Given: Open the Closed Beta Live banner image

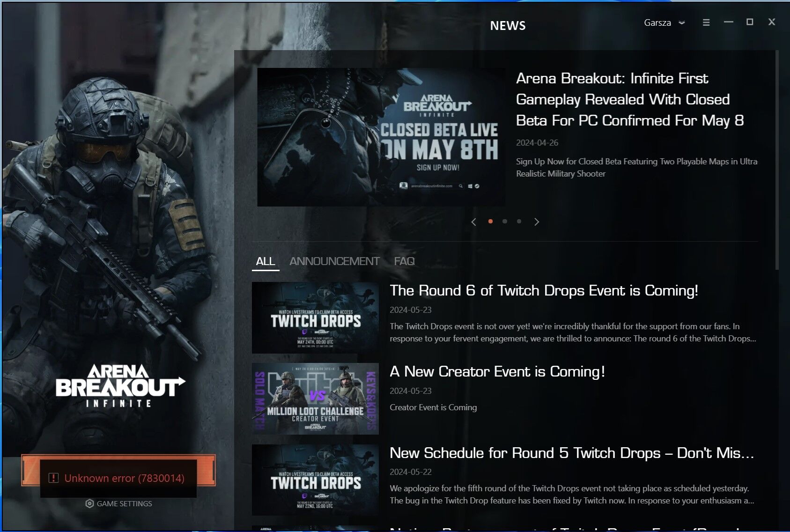Looking at the screenshot, I should [381, 137].
